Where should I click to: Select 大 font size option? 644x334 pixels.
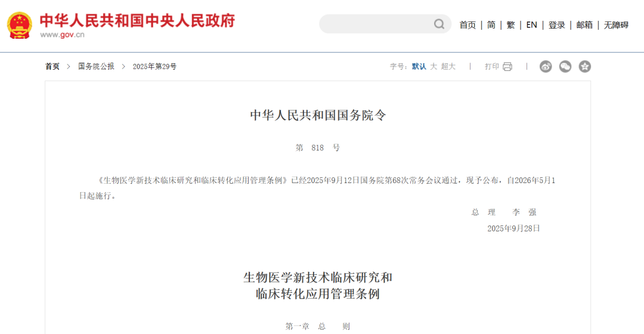pos(434,67)
